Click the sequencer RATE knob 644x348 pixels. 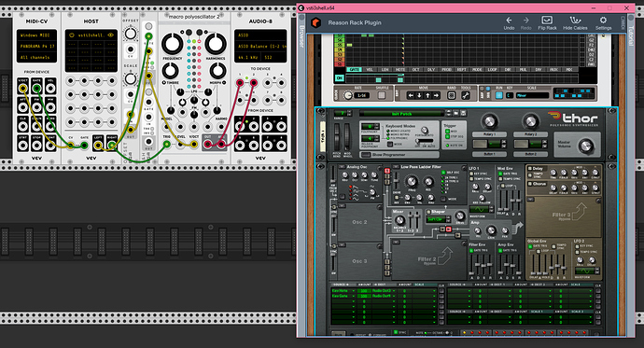348,95
